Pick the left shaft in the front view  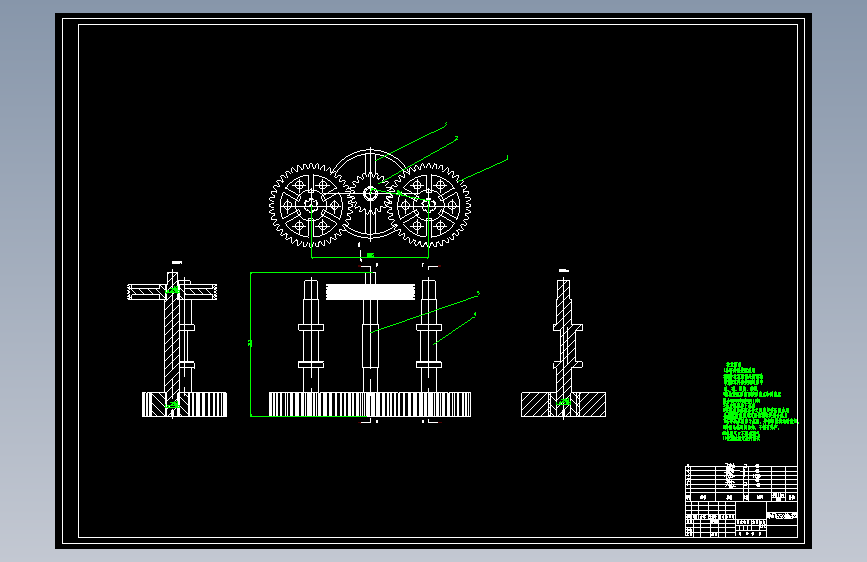pos(311,336)
